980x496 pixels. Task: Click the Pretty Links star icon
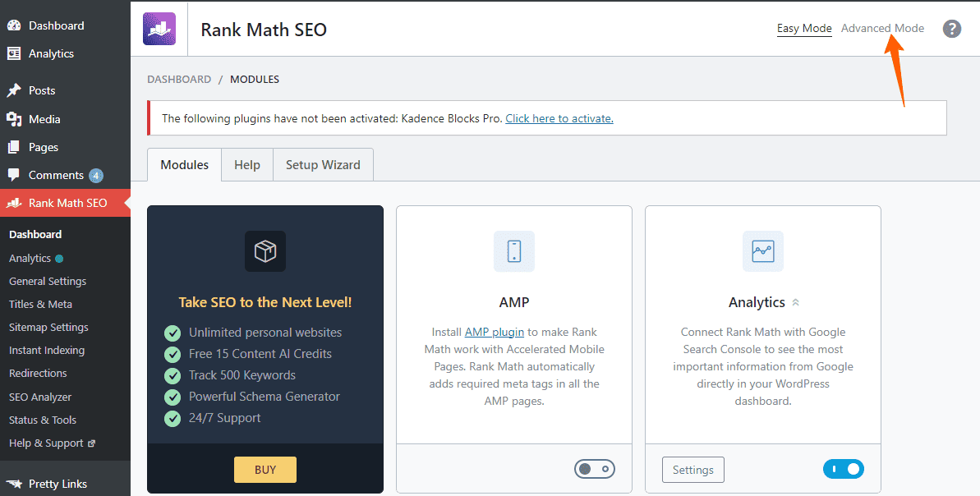click(x=14, y=484)
